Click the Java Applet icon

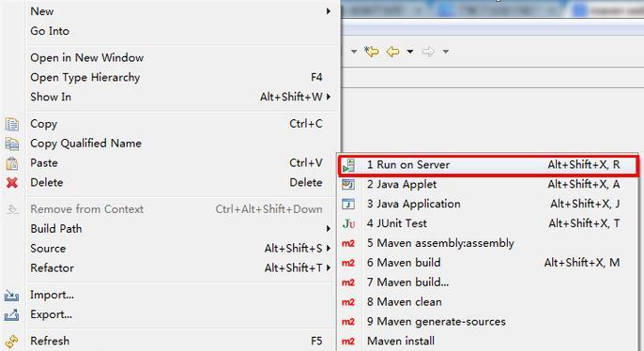tap(348, 184)
